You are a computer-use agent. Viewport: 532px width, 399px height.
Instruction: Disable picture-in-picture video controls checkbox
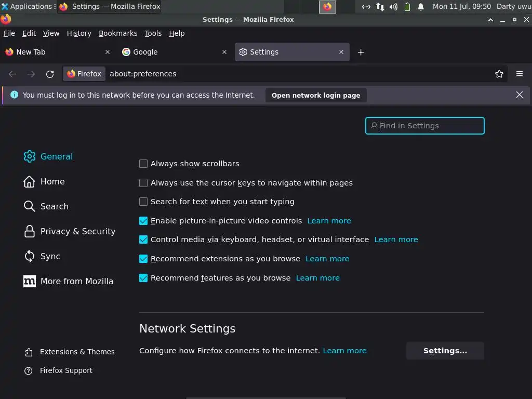[143, 221]
